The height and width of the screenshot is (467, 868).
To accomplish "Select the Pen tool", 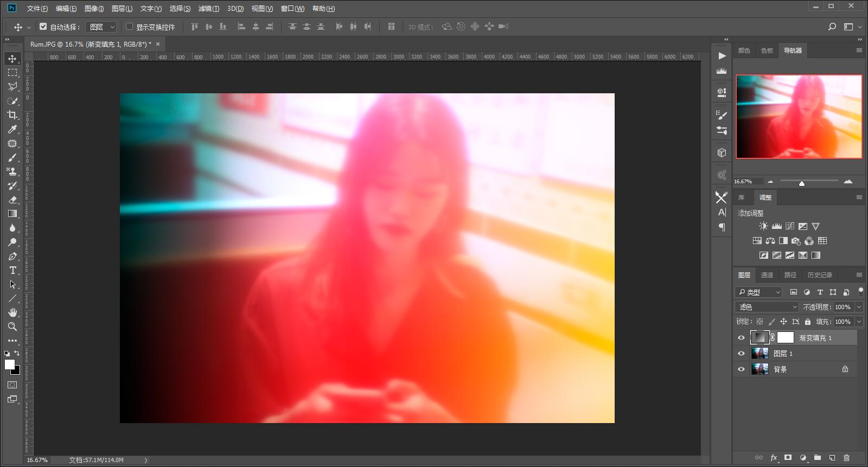I will click(12, 256).
